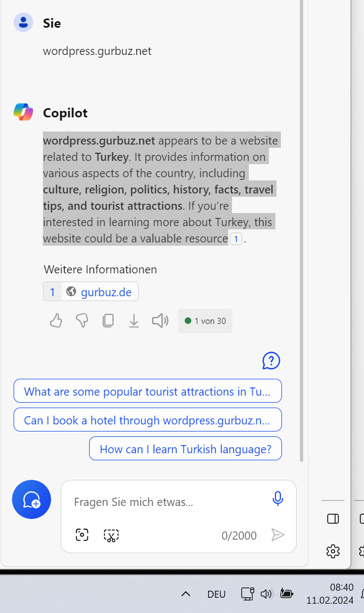Open the network status tray icon
The image size is (364, 613).
click(x=248, y=594)
